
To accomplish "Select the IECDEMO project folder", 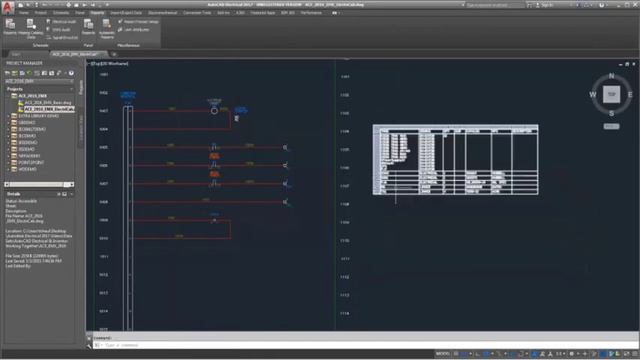I will pyautogui.click(x=27, y=136).
